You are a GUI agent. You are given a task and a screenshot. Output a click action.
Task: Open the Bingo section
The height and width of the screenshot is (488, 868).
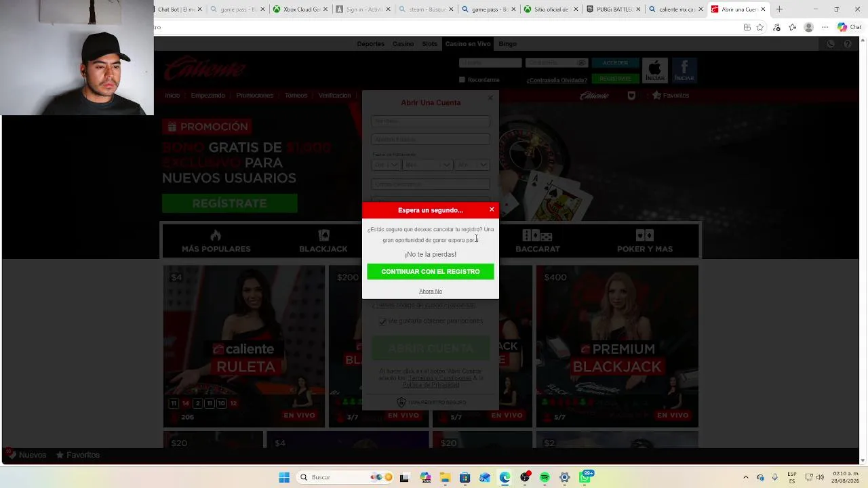coord(508,44)
